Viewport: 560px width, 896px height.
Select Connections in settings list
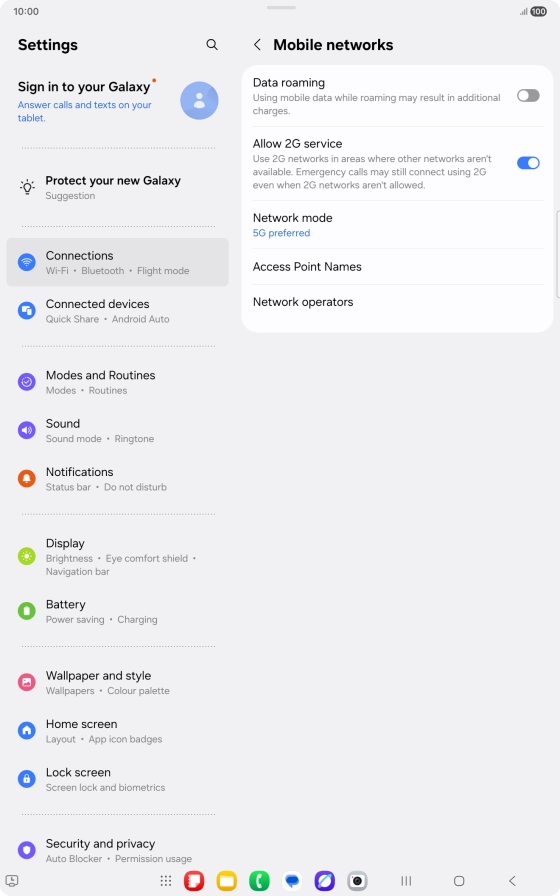pos(117,262)
